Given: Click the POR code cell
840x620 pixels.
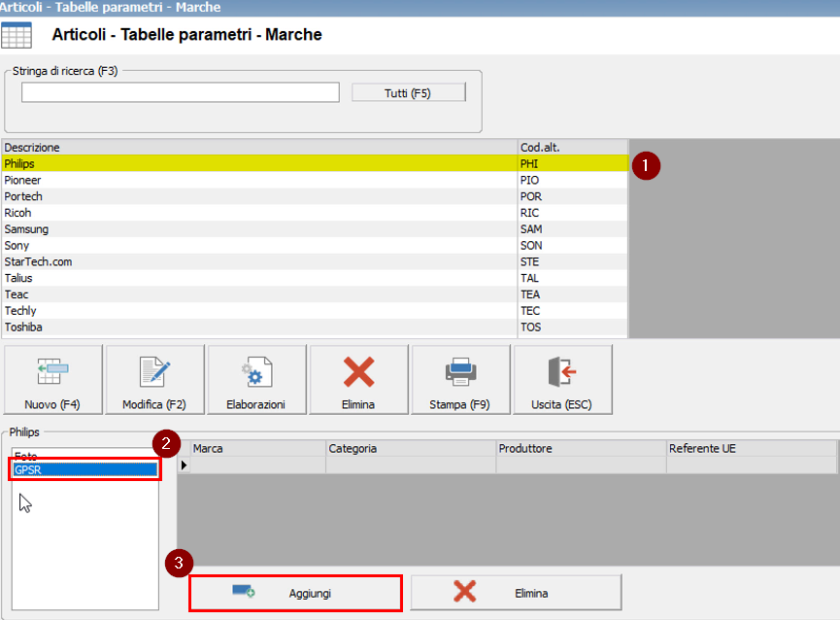Looking at the screenshot, I should pyautogui.click(x=573, y=196).
